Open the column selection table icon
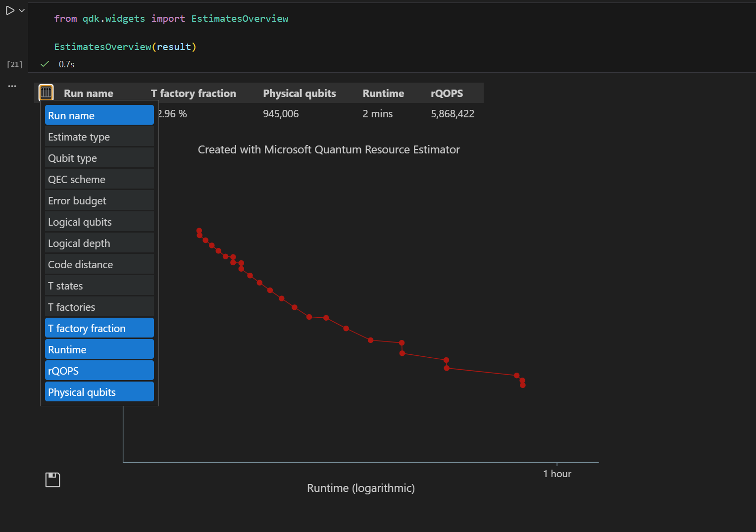756x532 pixels. coord(46,92)
